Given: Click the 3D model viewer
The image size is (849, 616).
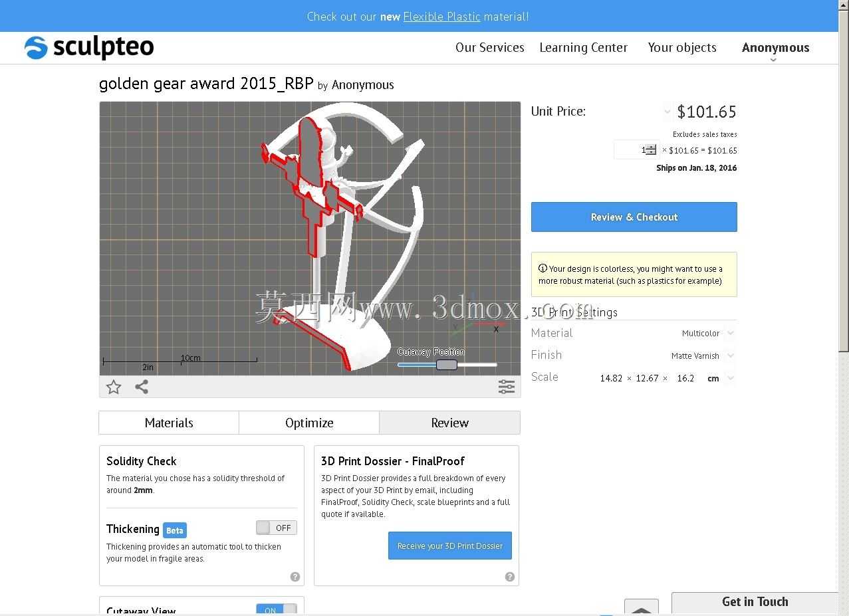Looking at the screenshot, I should [x=310, y=239].
